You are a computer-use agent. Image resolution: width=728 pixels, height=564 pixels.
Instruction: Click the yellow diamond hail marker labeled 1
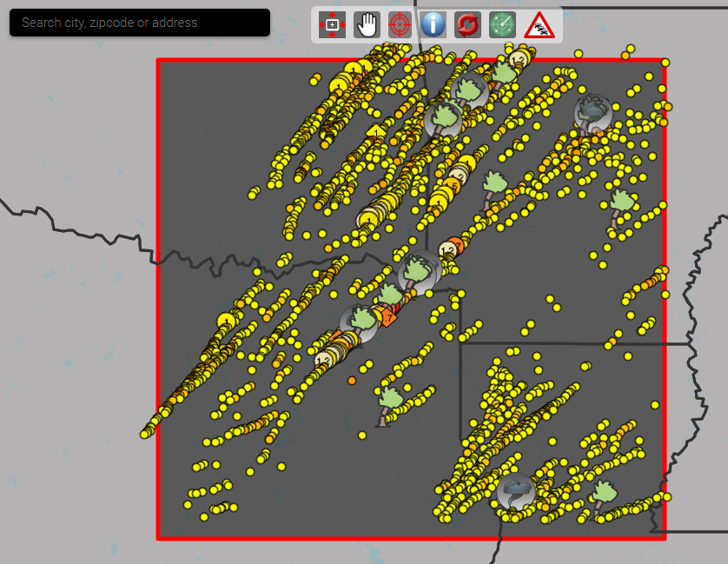[x=375, y=132]
